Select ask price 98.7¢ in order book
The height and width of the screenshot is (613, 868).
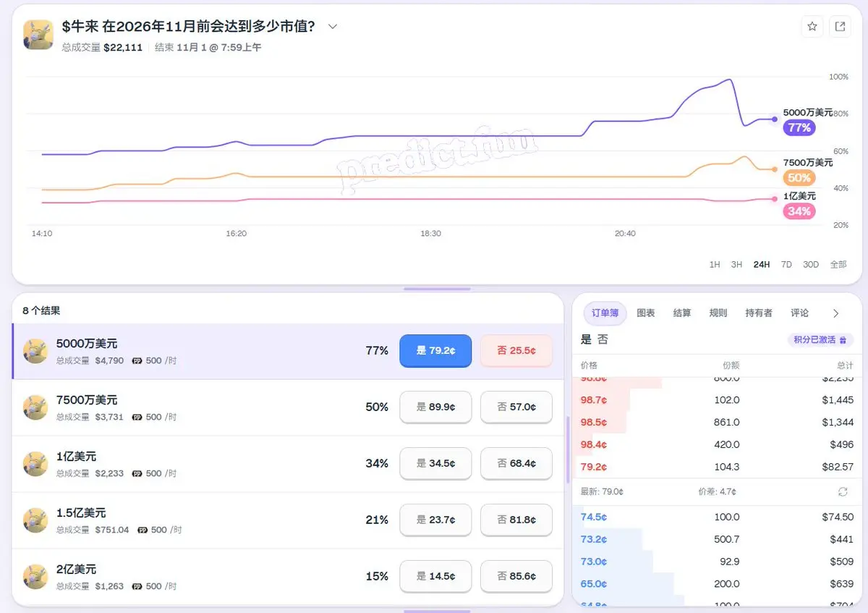click(x=594, y=400)
